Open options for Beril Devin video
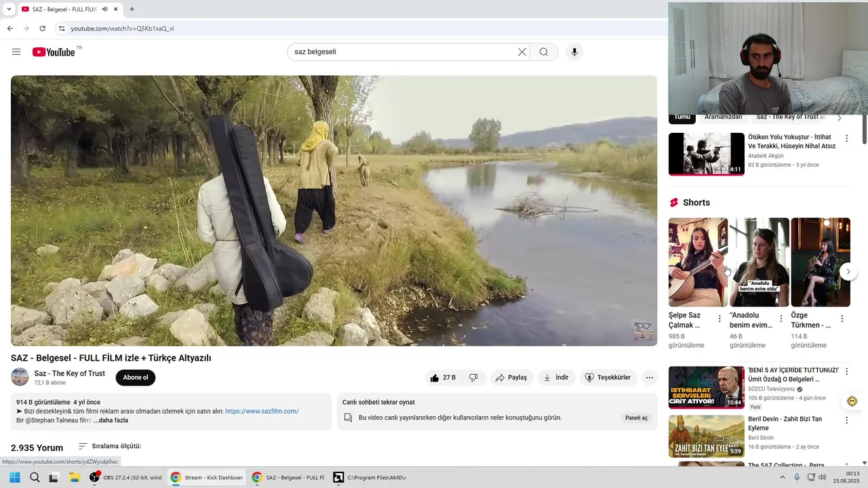 [846, 420]
